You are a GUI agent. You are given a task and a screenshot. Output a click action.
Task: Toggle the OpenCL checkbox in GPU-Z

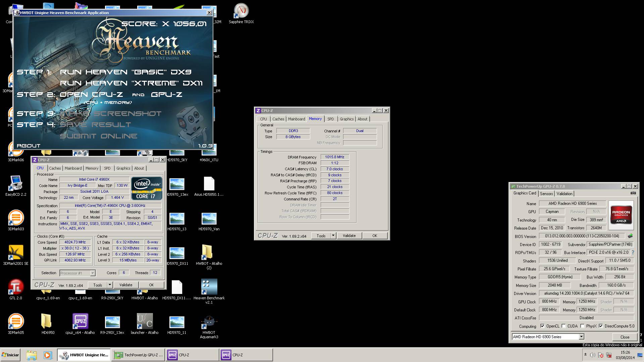pyautogui.click(x=542, y=326)
